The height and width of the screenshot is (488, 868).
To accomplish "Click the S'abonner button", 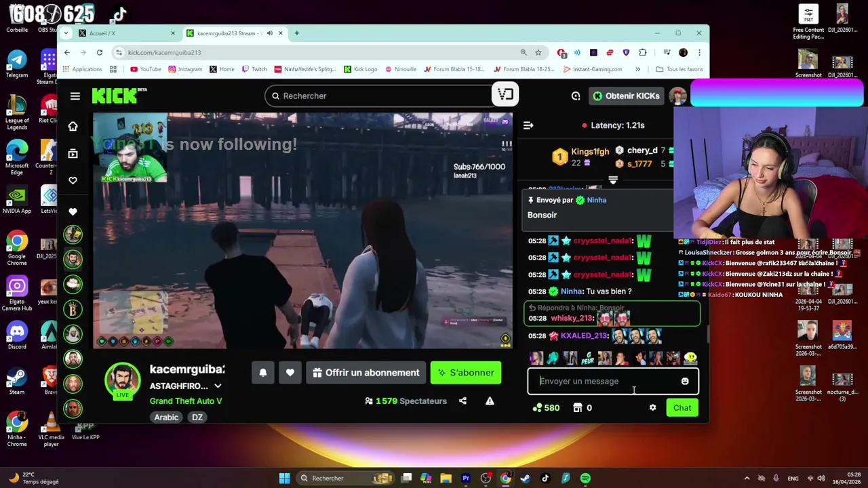I will click(x=466, y=373).
